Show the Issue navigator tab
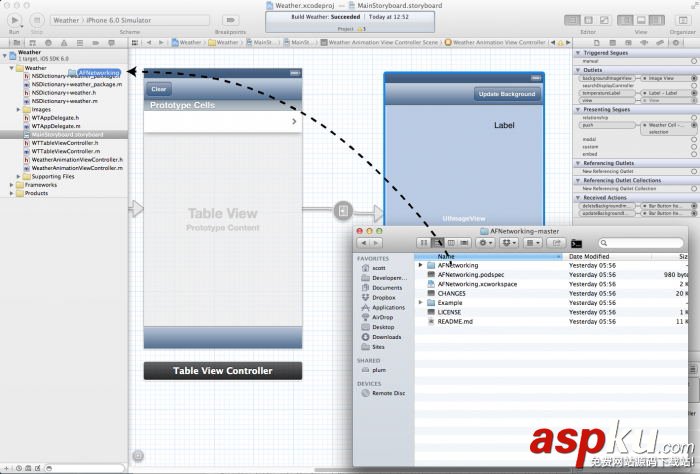This screenshot has width=700, height=474. click(x=64, y=43)
